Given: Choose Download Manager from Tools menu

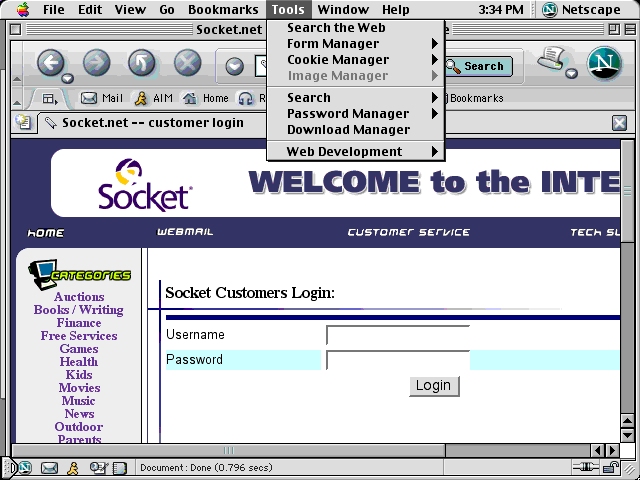Looking at the screenshot, I should pos(355,129).
